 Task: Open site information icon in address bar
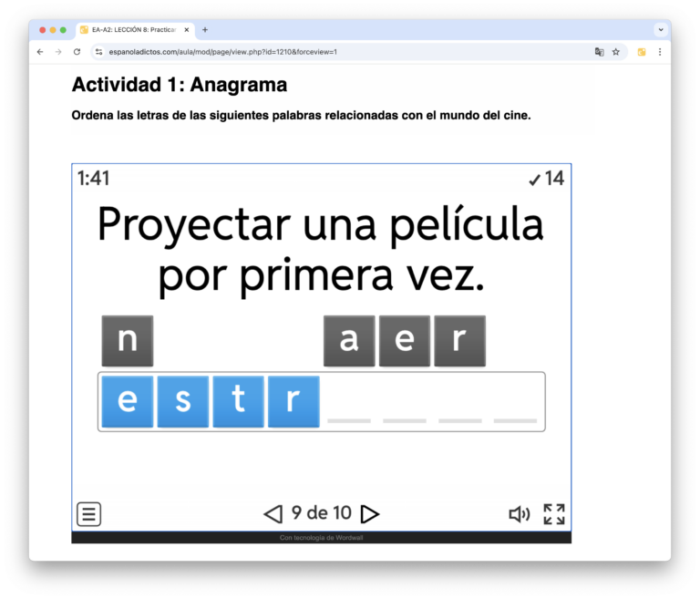point(98,52)
